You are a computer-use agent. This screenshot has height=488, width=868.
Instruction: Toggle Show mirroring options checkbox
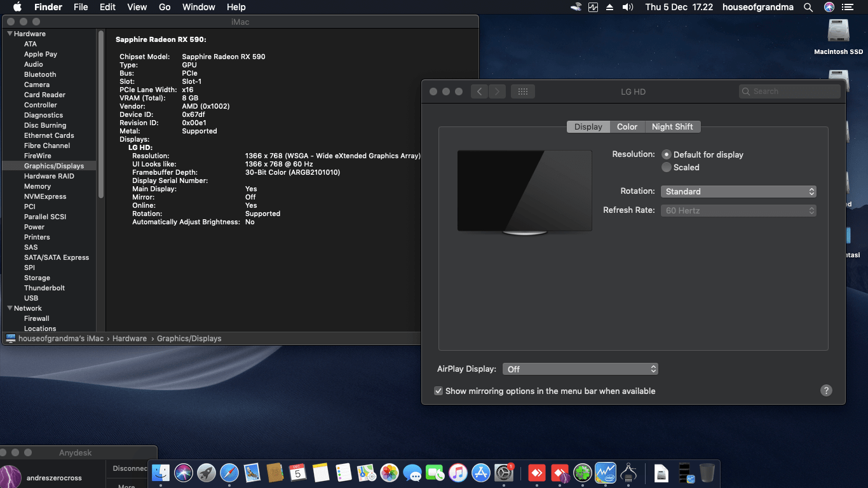[438, 391]
